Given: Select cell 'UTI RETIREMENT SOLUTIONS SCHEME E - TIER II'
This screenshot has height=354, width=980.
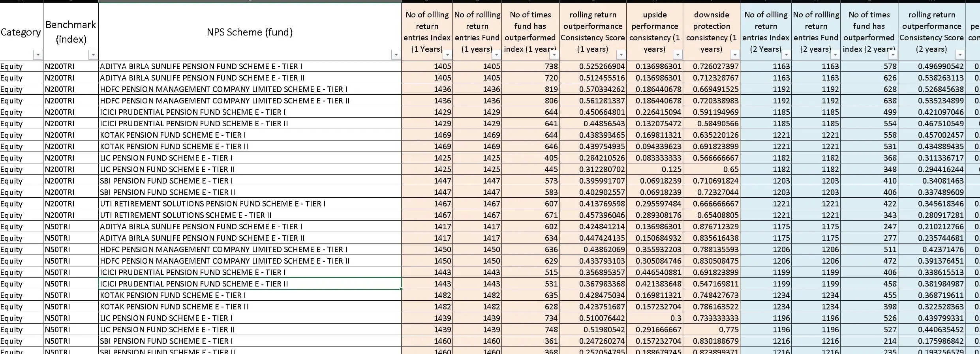Looking at the screenshot, I should point(250,215).
